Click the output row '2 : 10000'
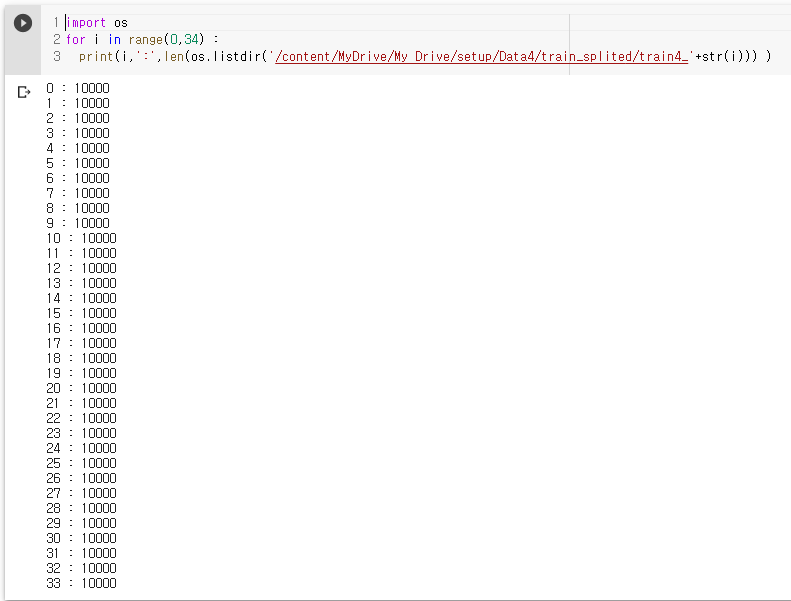The image size is (791, 601). point(78,118)
